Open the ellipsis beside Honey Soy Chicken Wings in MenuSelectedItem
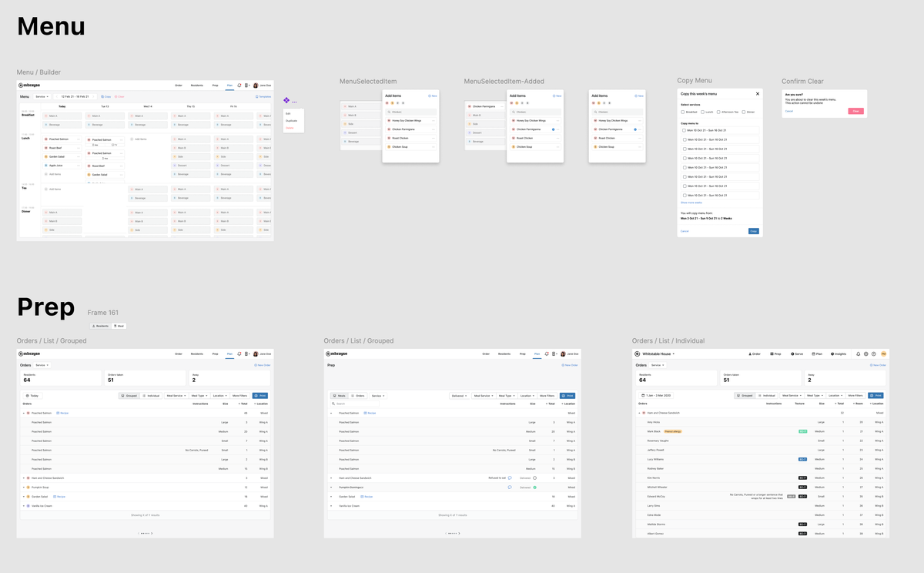Viewport: 924px width, 573px height. 434,120
